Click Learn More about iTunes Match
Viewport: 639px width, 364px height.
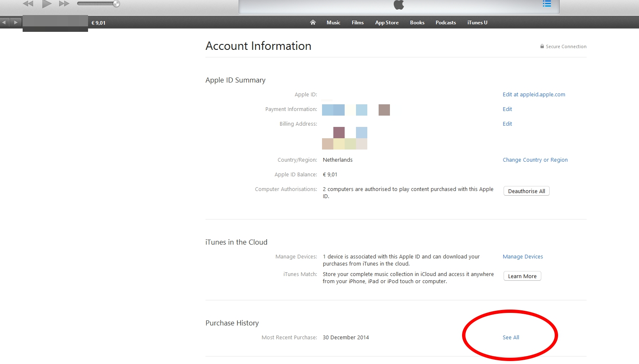522,276
